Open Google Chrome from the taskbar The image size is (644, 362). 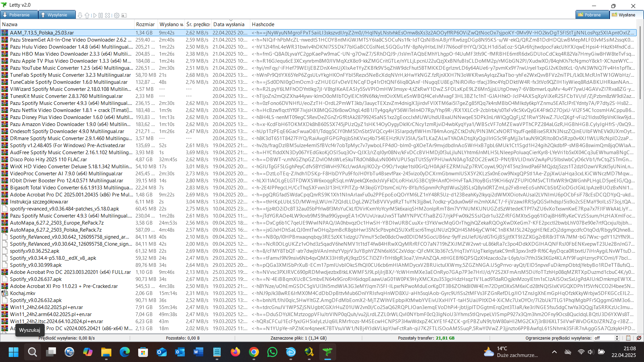[254, 352]
